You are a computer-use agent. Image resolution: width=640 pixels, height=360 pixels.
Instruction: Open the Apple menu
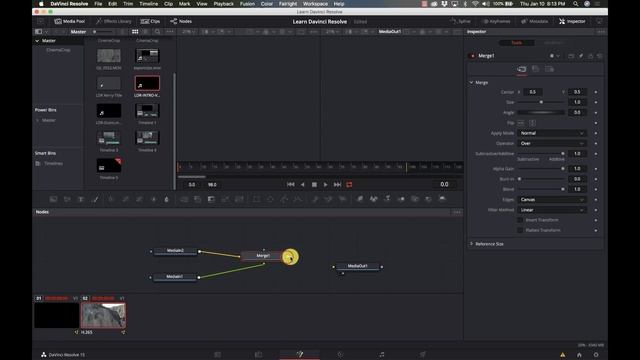pyautogui.click(x=41, y=4)
